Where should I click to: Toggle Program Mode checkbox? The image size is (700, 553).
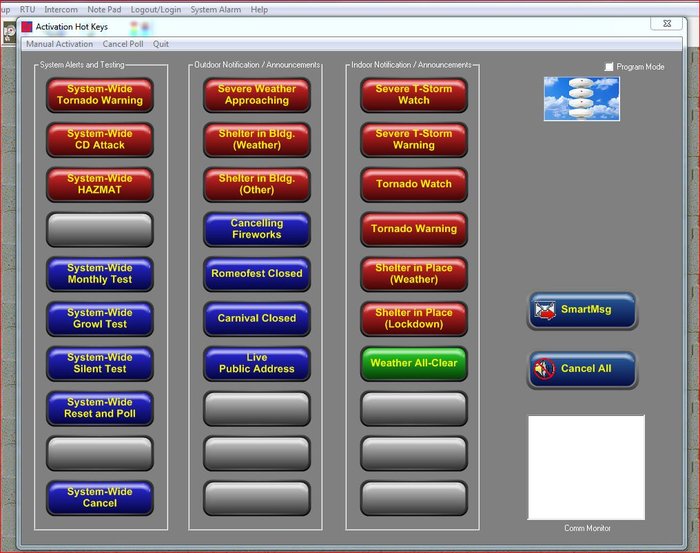(608, 67)
